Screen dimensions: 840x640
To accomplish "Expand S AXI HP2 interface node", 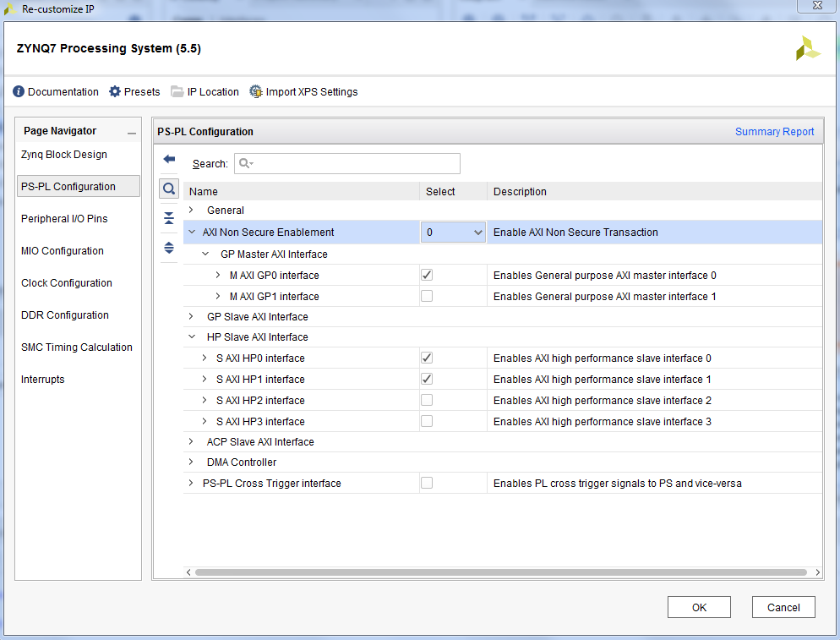I will click(x=205, y=400).
